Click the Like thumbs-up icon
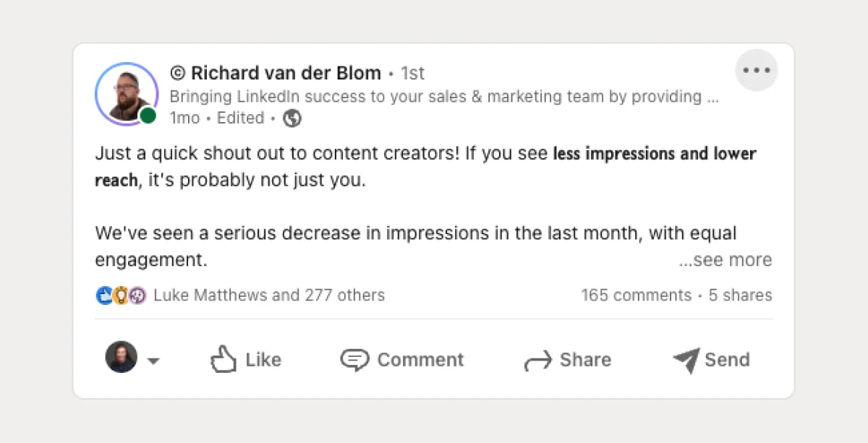Viewport: 868px width, 443px height. pos(224,359)
